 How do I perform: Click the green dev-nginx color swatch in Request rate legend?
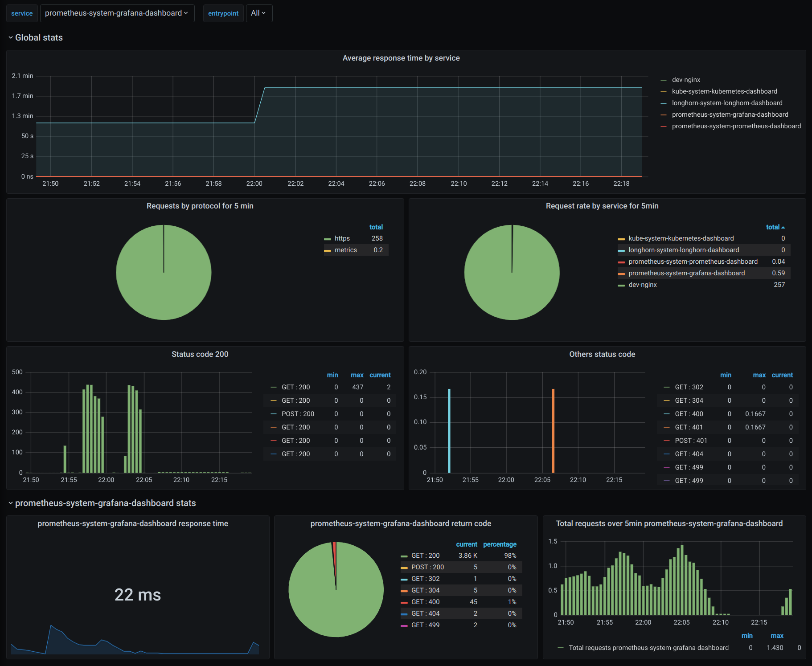coord(621,286)
